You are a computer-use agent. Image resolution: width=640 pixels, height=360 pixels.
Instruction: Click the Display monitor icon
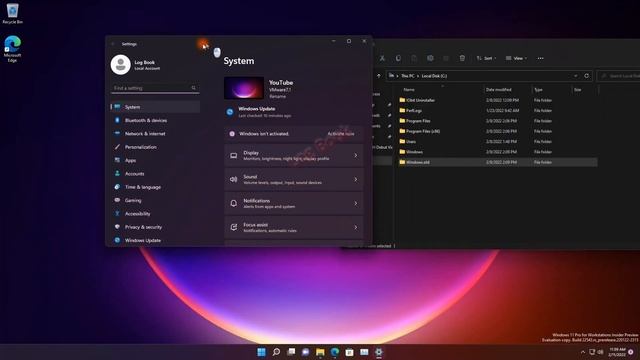coord(233,156)
